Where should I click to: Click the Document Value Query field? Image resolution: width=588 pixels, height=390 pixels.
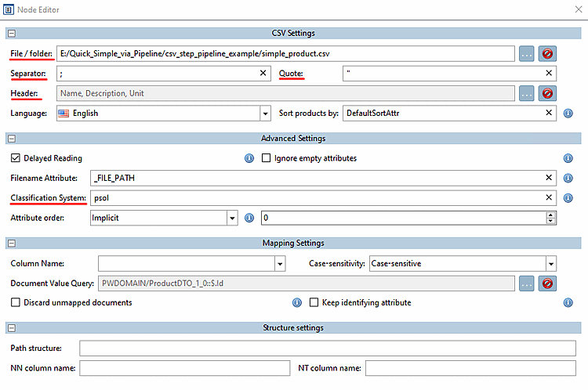pyautogui.click(x=307, y=283)
